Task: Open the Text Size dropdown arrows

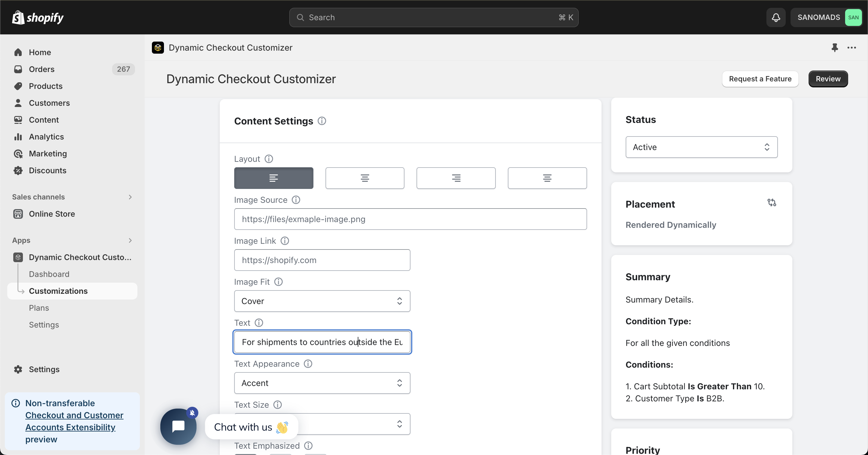Action: coord(399,424)
